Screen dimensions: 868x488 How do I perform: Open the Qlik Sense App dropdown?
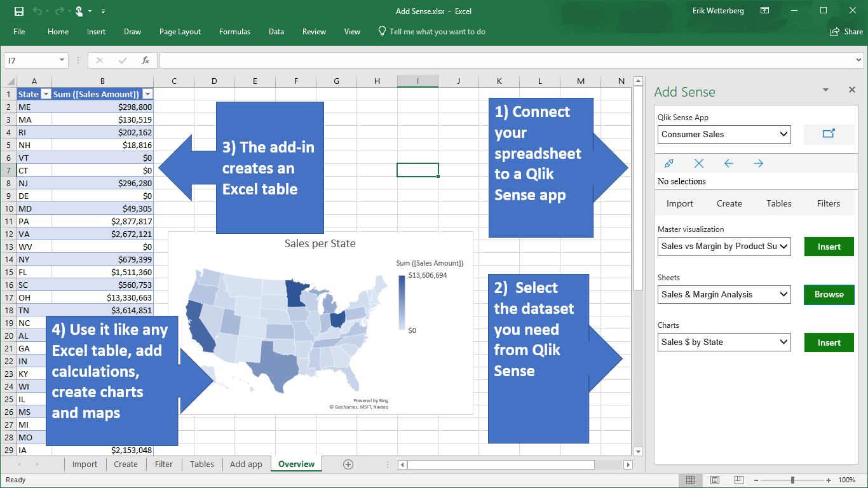pos(724,134)
